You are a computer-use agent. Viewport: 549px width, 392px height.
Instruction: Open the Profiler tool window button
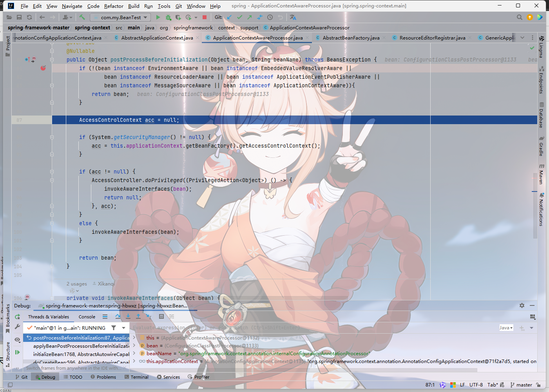click(x=198, y=377)
